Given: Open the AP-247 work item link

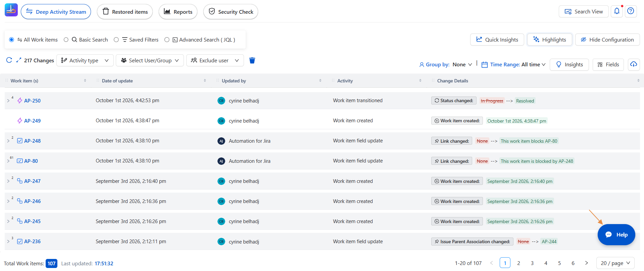Looking at the screenshot, I should pos(32,181).
